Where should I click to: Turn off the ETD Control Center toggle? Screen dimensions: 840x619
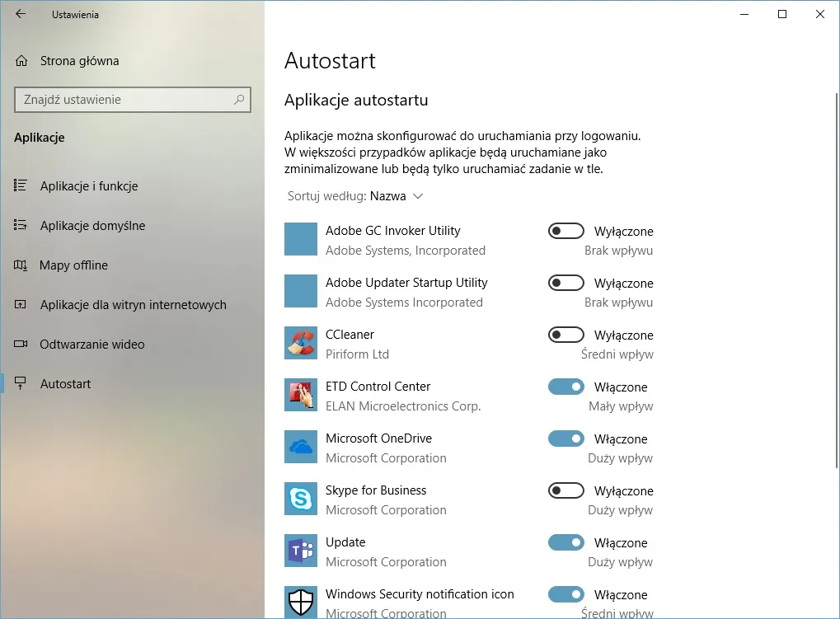pyautogui.click(x=565, y=387)
